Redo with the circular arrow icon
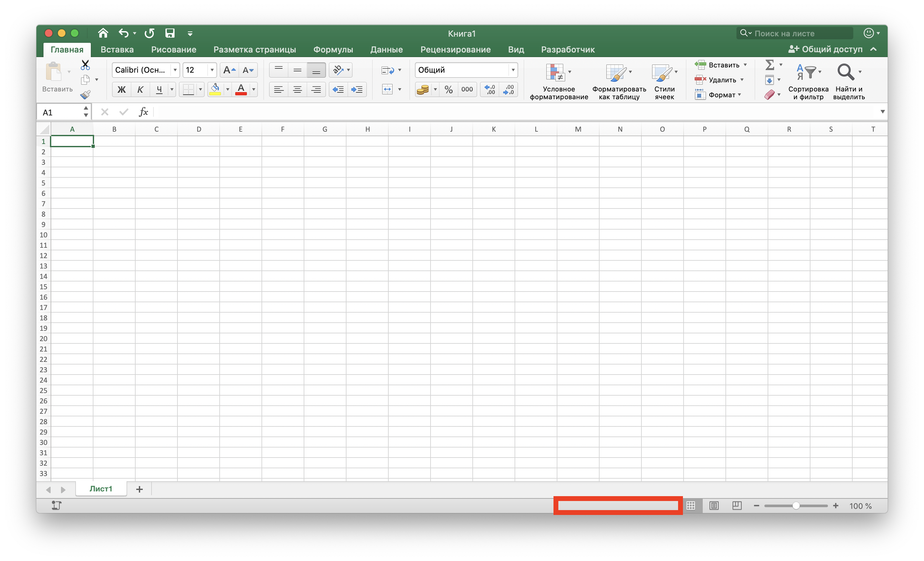Screen dimensions: 924x561 click(149, 33)
